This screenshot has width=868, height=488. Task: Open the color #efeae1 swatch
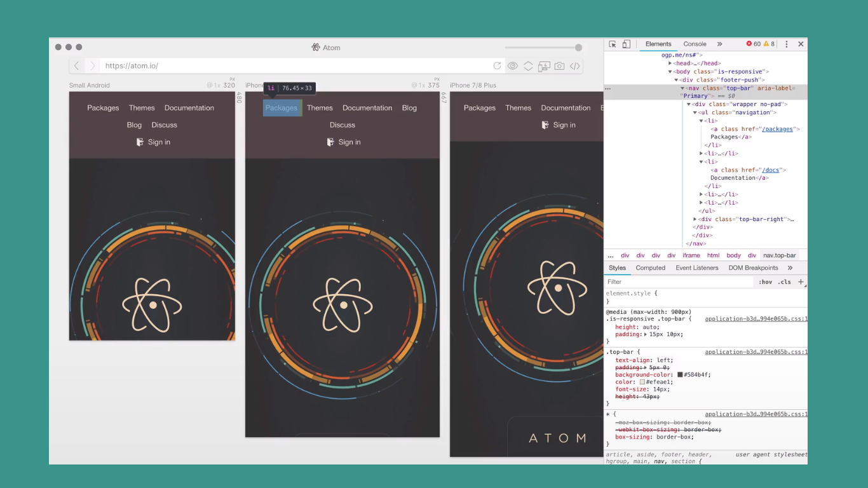tap(643, 383)
